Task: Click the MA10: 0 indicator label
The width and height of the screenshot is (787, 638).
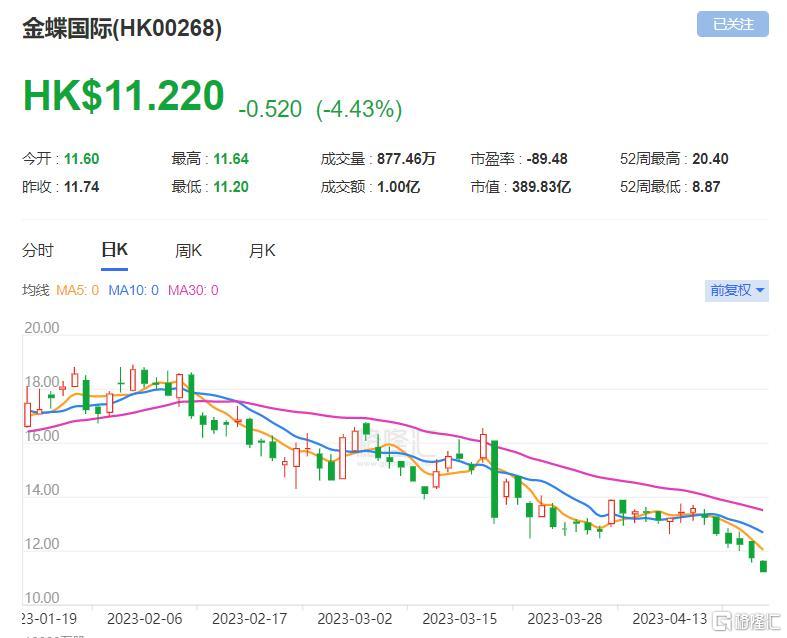Action: pos(134,290)
